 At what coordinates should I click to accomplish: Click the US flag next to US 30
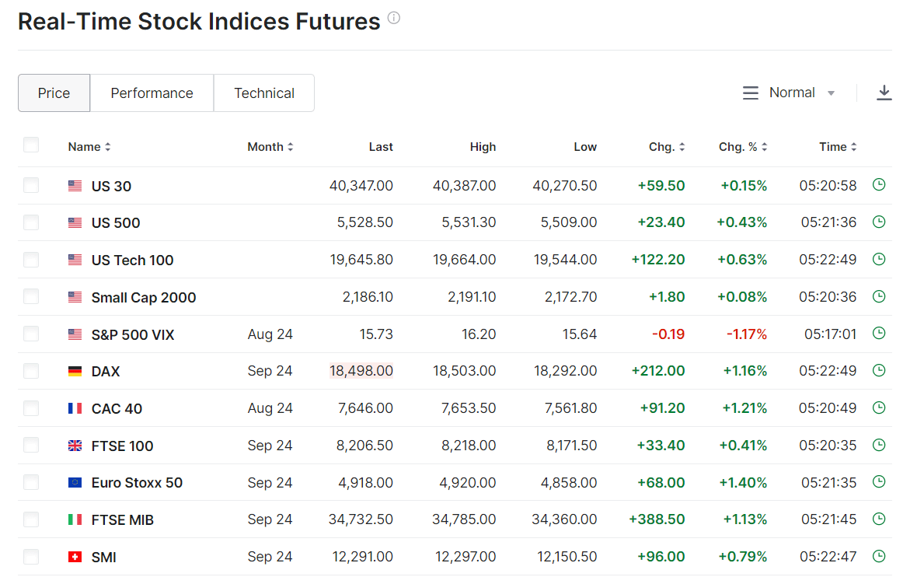(x=75, y=186)
